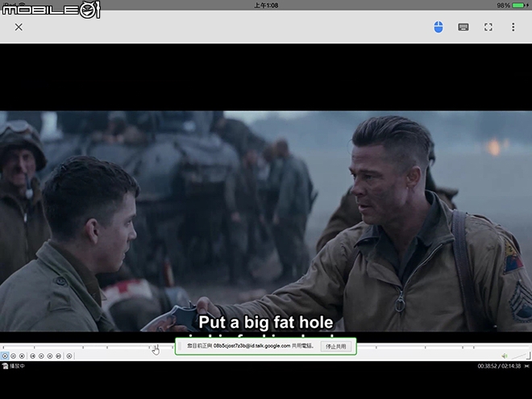Decrease playback speed with rewind button
Screen dimensions: 532x399
[41, 356]
